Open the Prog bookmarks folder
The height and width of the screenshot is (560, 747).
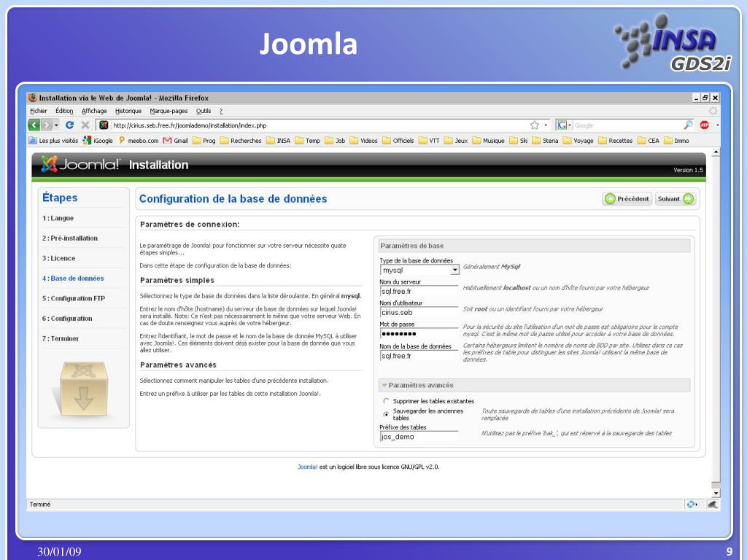(x=204, y=141)
